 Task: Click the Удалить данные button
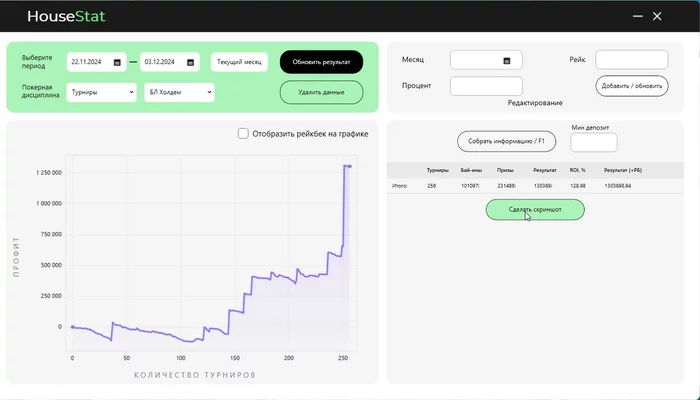pos(321,92)
